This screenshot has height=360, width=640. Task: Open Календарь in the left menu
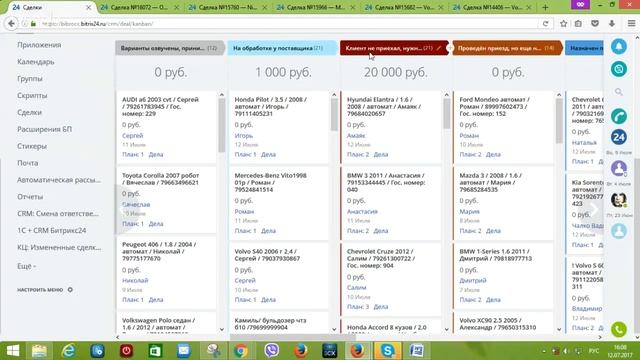36,62
